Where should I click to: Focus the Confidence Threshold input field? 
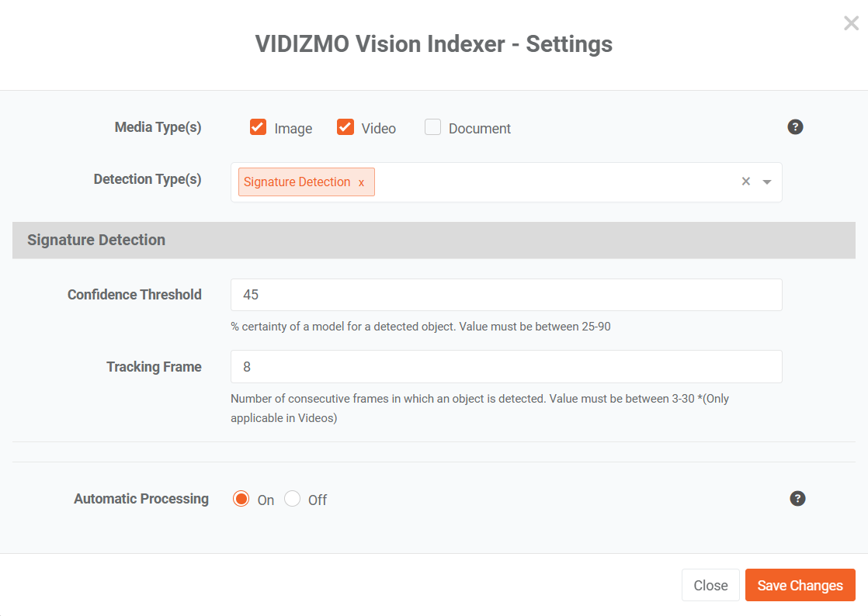pos(506,295)
